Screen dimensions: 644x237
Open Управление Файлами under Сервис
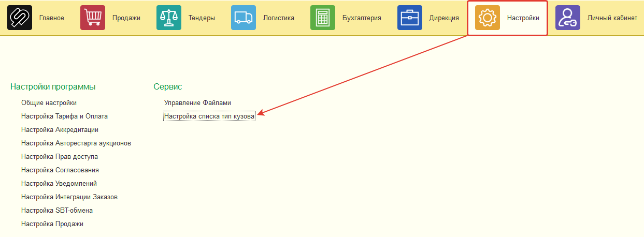point(197,103)
